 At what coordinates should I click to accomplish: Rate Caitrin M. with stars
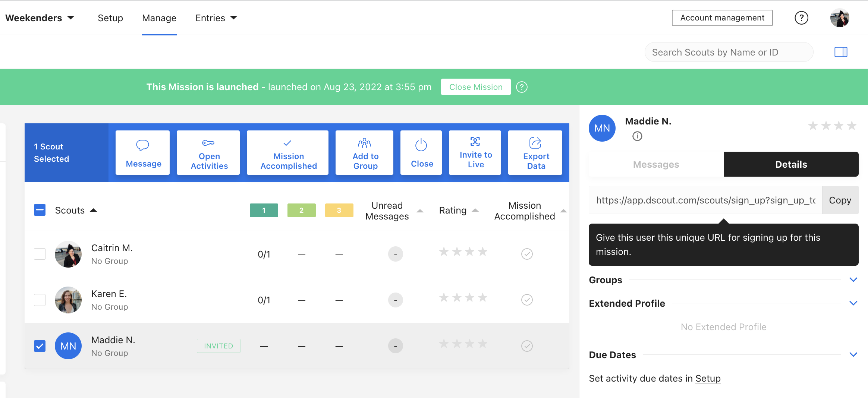click(463, 252)
